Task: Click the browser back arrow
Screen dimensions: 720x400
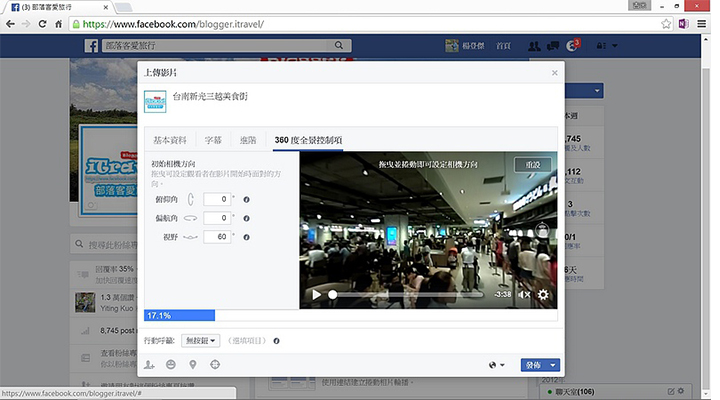Action: (10, 24)
